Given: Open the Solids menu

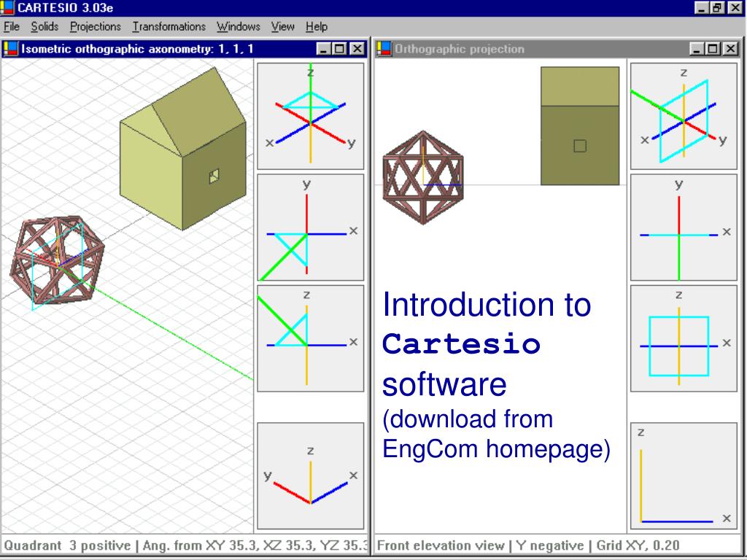Looking at the screenshot, I should tap(44, 27).
